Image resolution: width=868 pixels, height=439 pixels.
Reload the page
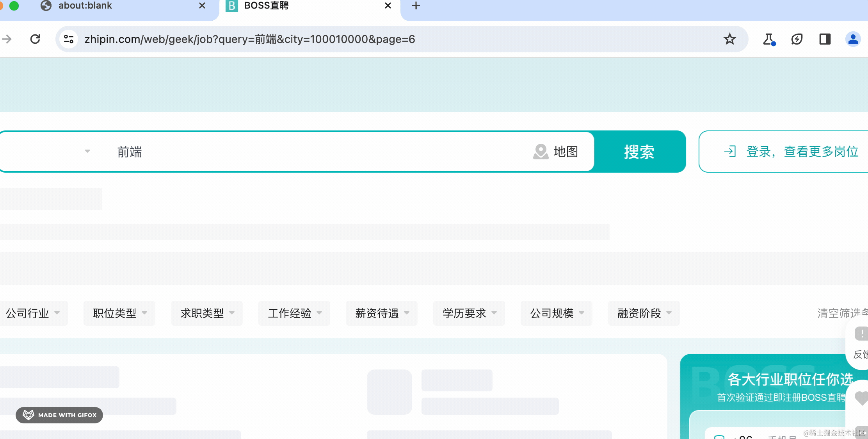pos(35,39)
